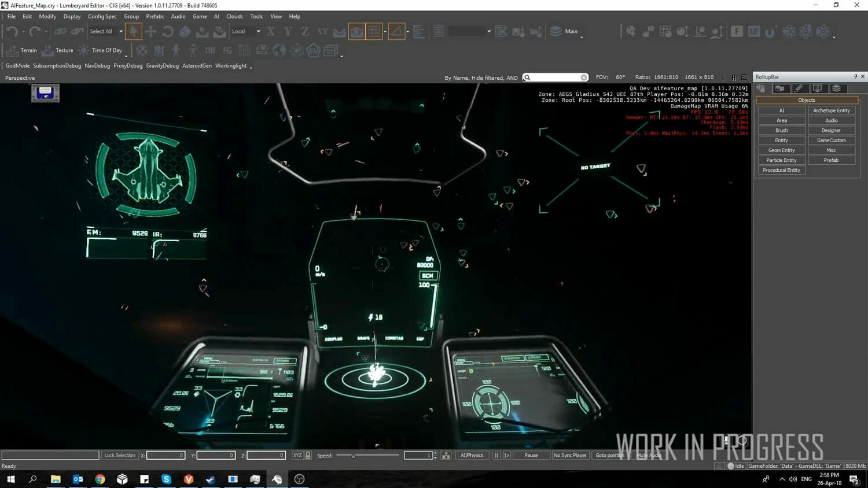Open the empty selection set dropdown
The width and height of the screenshot is (868, 488).
click(x=469, y=31)
